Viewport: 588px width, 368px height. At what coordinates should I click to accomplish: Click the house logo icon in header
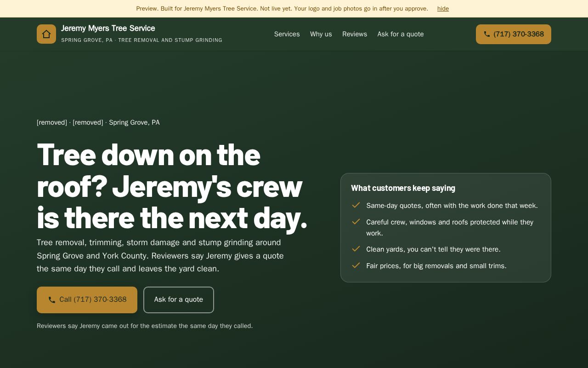click(x=46, y=34)
